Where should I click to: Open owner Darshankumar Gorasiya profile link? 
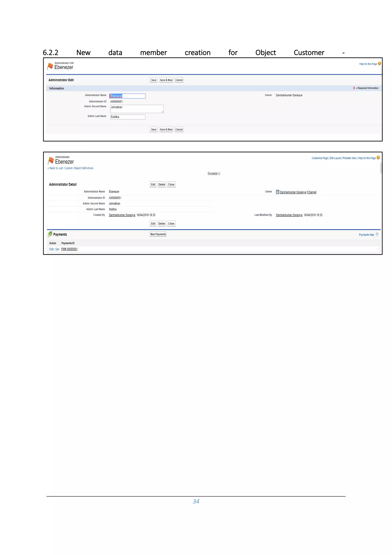click(x=293, y=192)
